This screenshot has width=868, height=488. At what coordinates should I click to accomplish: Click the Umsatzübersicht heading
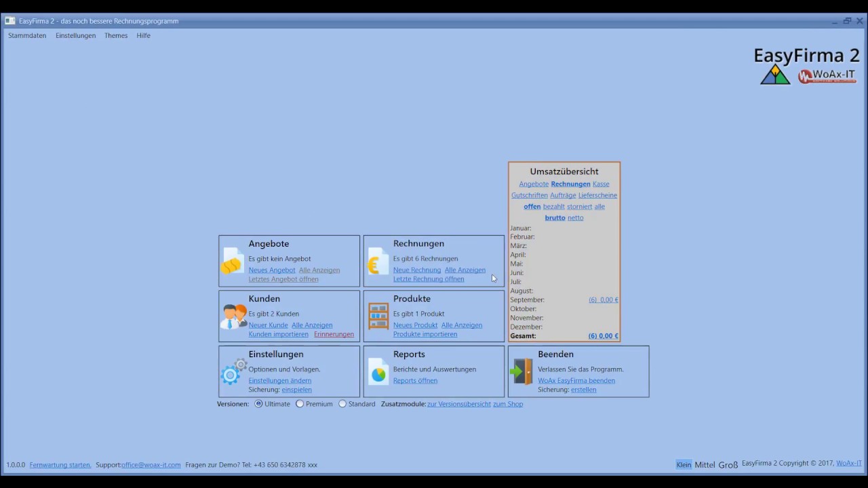(x=564, y=171)
